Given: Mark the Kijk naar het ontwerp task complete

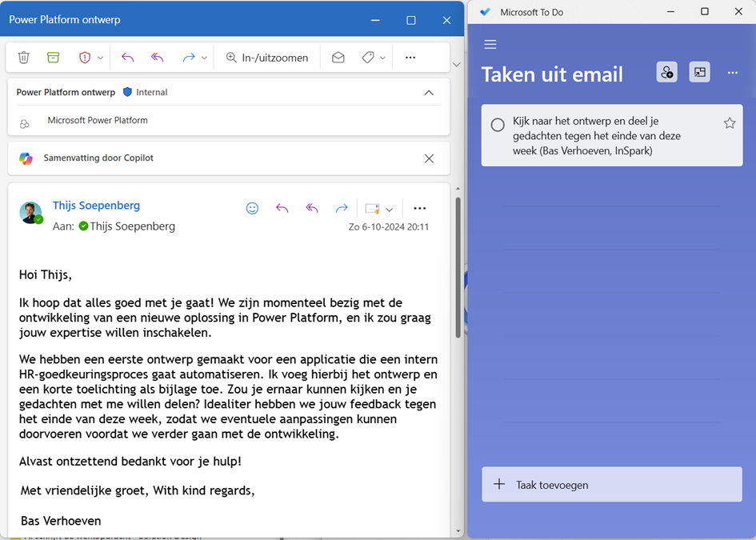Looking at the screenshot, I should (498, 125).
